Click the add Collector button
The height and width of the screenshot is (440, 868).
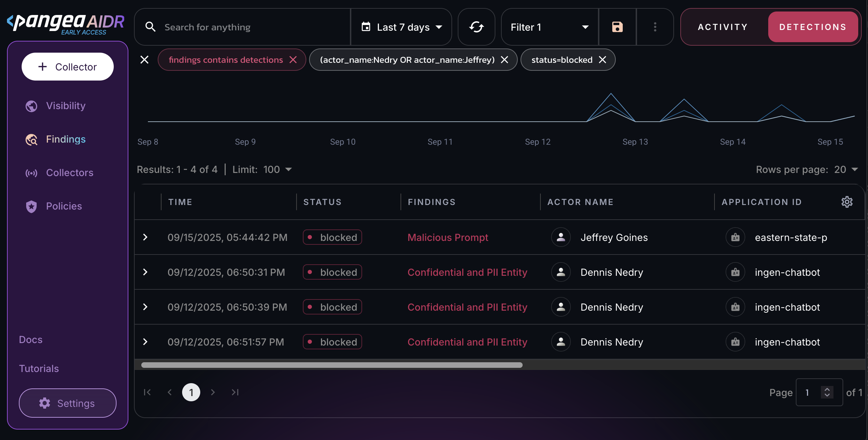(x=68, y=67)
